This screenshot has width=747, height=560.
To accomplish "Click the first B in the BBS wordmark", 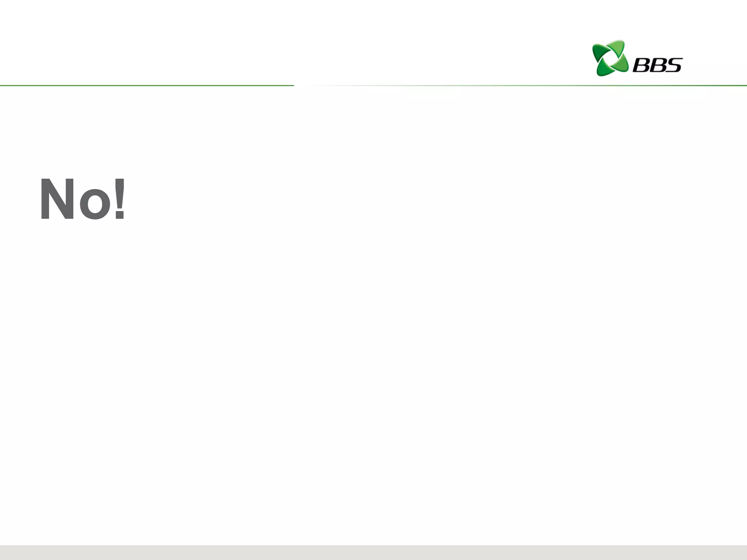I will (641, 65).
